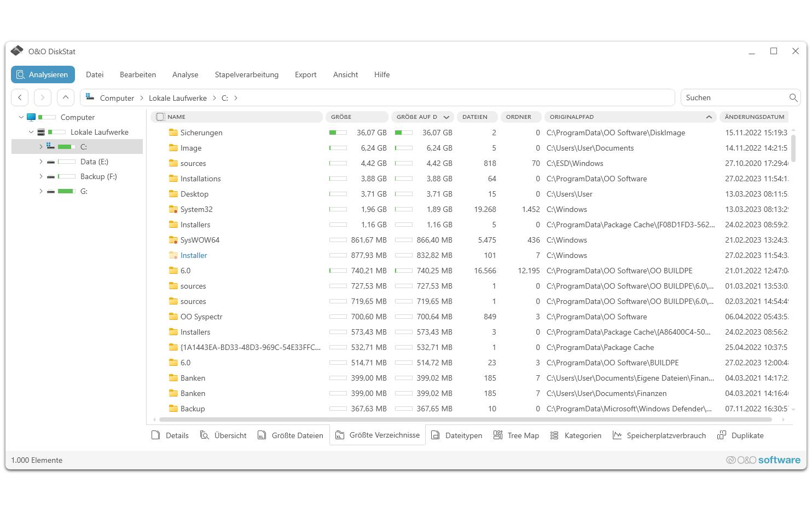This screenshot has height=511, width=812.
Task: Open the Export menu
Action: (305, 74)
